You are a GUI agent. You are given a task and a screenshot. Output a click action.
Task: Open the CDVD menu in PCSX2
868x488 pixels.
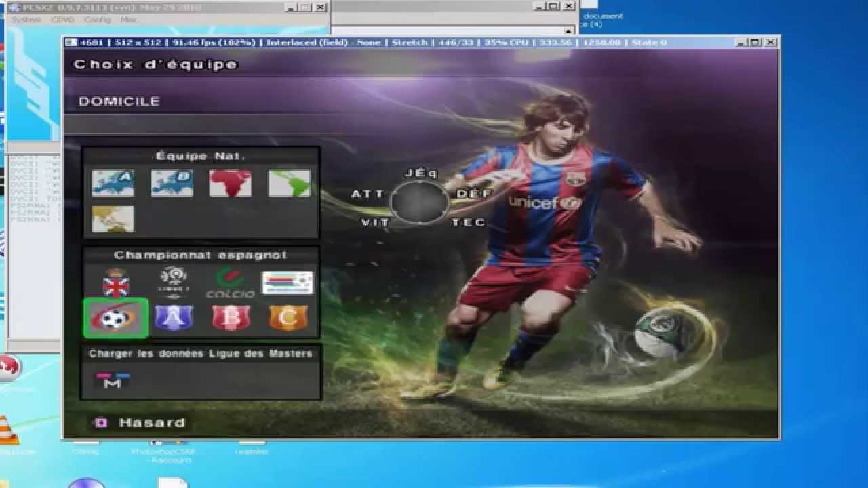(x=62, y=20)
